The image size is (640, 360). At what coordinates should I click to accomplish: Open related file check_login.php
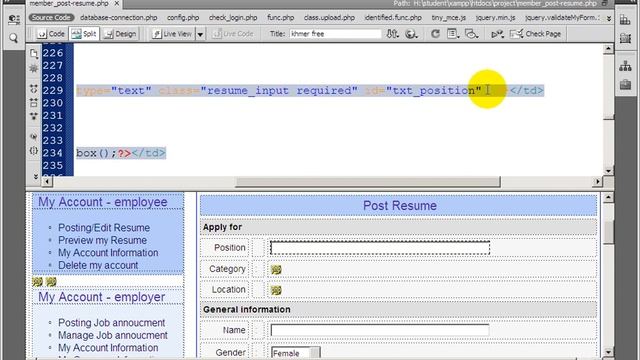pos(233,18)
